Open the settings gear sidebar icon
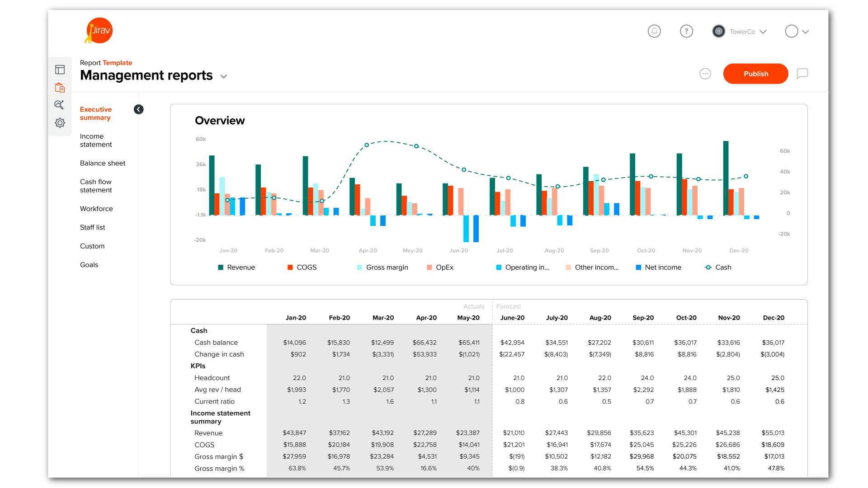 point(60,123)
